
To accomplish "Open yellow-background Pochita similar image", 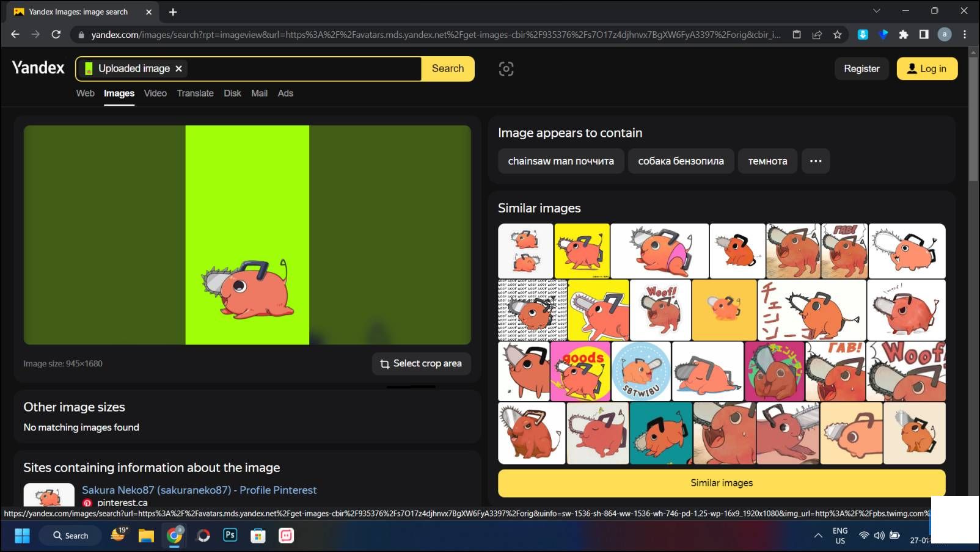I will pyautogui.click(x=582, y=251).
